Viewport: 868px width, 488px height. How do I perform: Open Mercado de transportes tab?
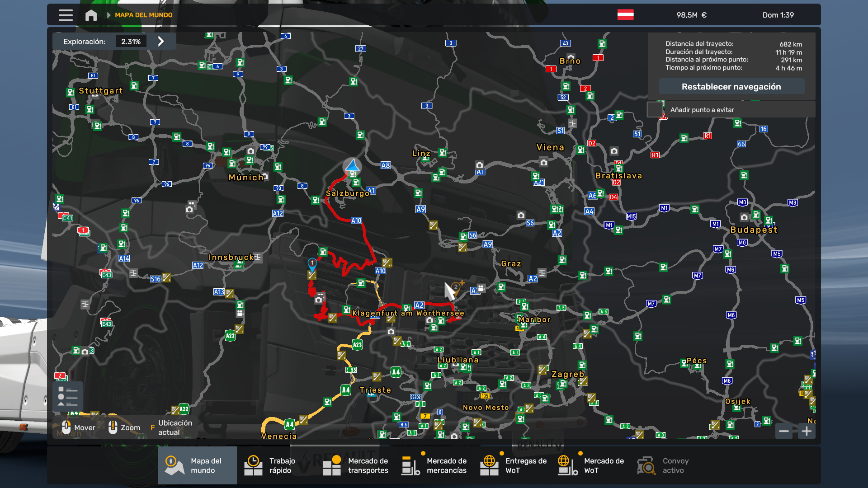click(355, 465)
